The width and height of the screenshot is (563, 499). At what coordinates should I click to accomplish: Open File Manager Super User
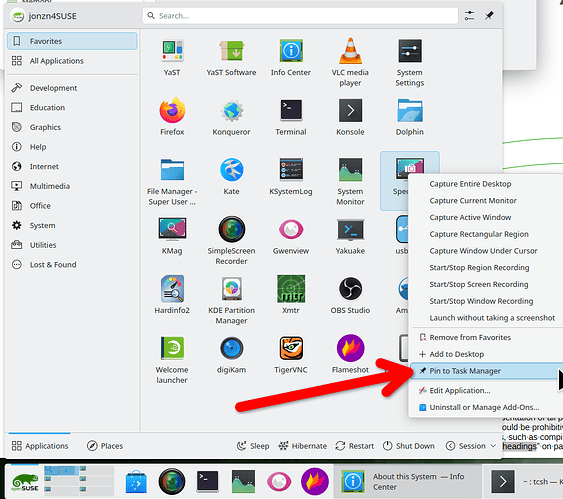coord(172,182)
